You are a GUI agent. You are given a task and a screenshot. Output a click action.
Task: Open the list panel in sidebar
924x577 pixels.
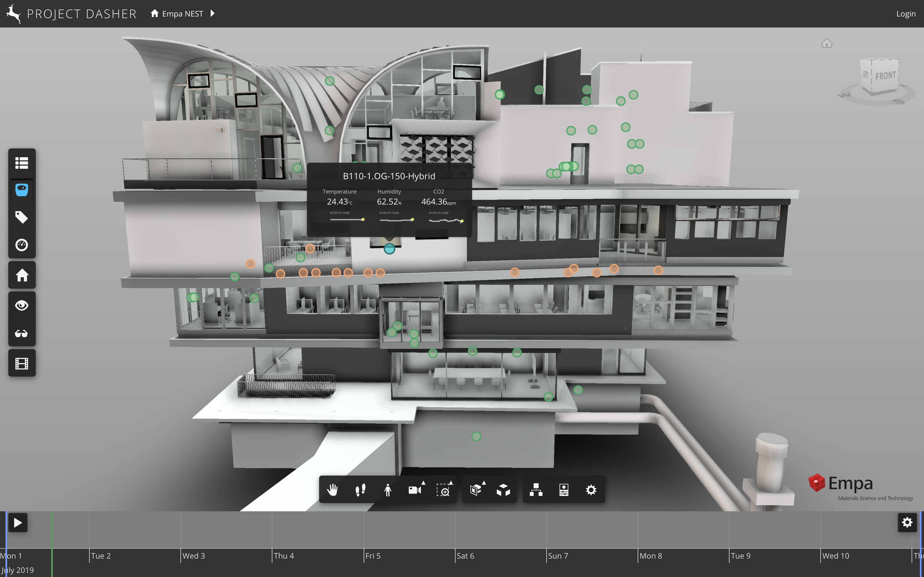pos(22,163)
